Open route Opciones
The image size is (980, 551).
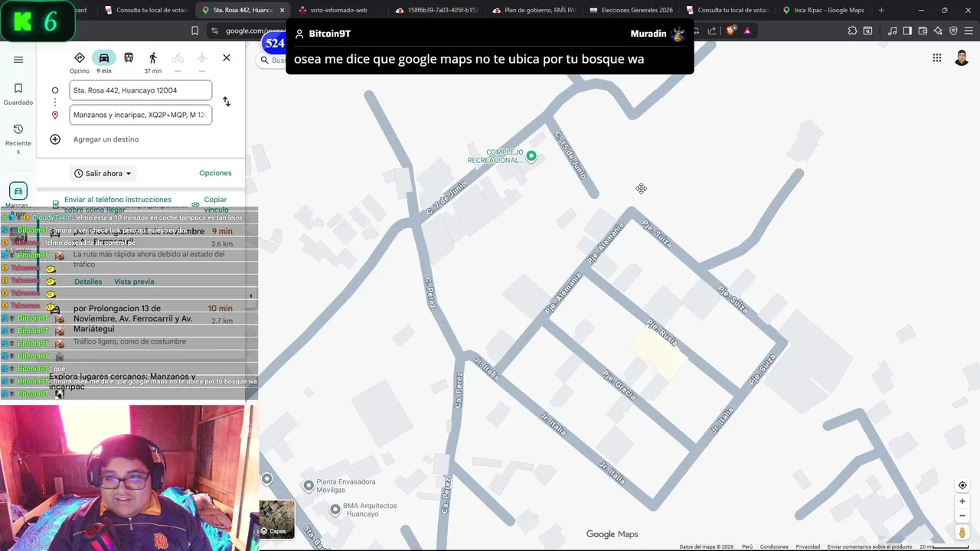(215, 173)
